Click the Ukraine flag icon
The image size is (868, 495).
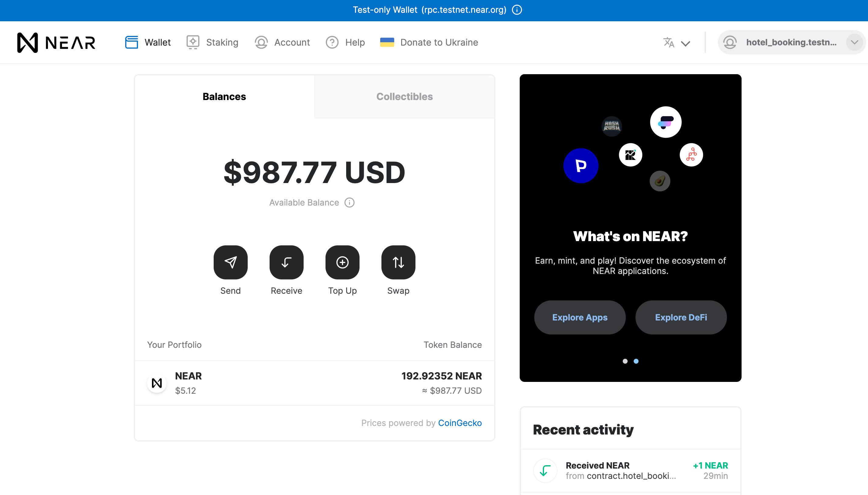point(387,42)
